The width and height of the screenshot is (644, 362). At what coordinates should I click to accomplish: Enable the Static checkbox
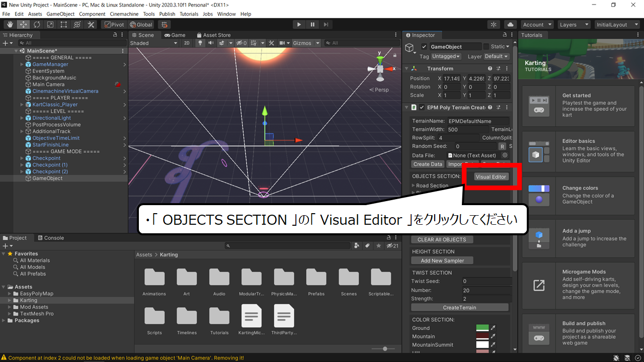pos(486,47)
